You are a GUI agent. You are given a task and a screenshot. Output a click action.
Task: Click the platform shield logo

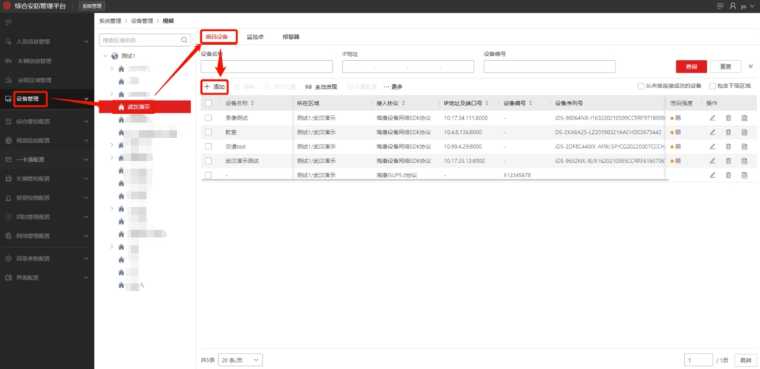[x=7, y=6]
